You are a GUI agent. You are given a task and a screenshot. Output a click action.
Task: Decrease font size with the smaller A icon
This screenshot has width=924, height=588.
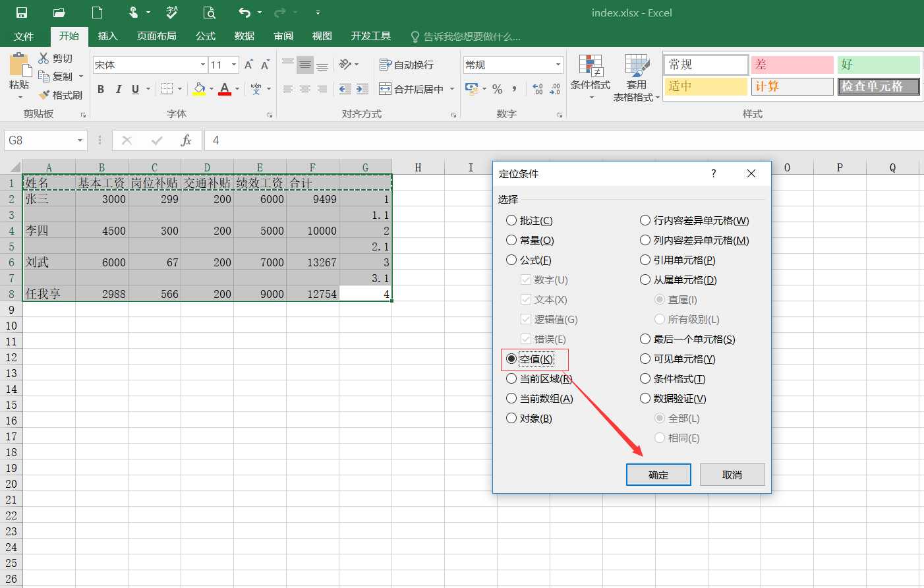tap(265, 65)
